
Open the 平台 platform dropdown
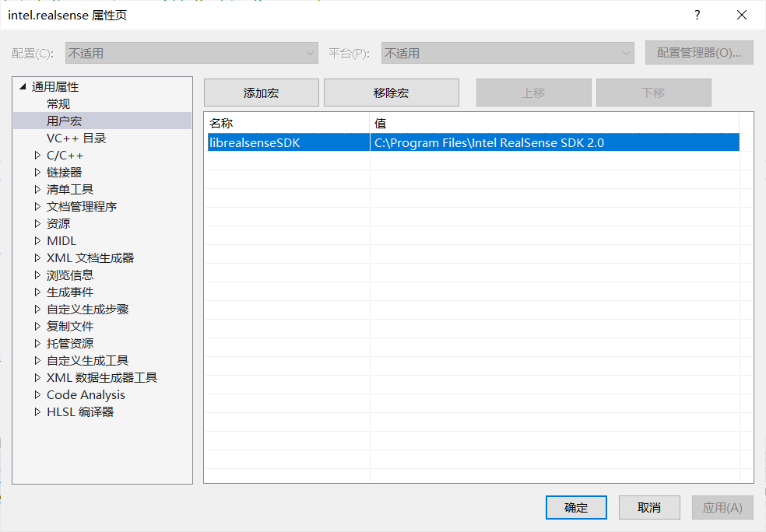pyautogui.click(x=506, y=53)
